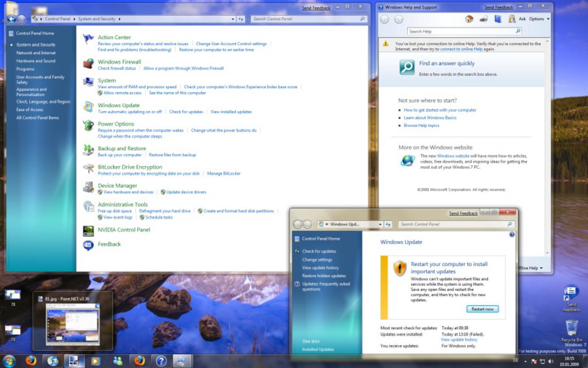Print the help topic using printer icon
588x368 pixels.
coord(483,19)
